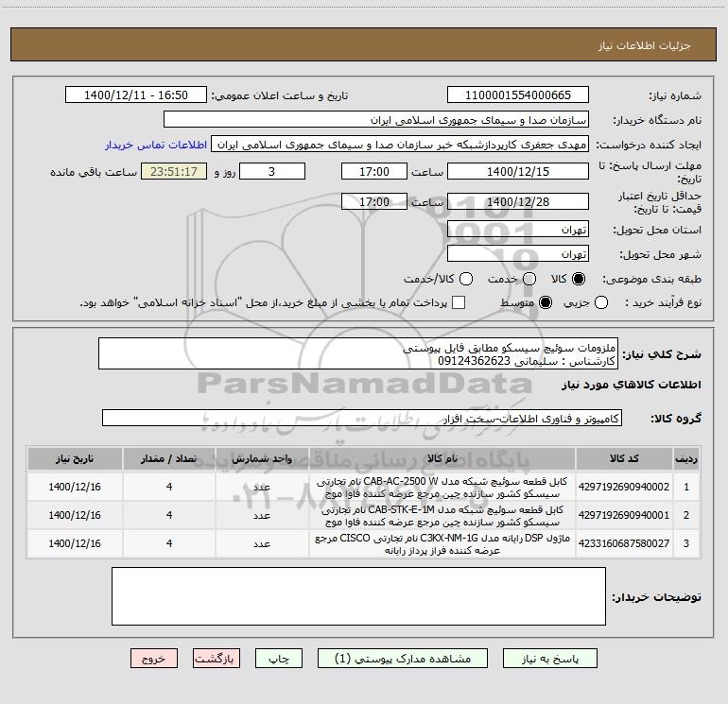Select the خدمت radio button

(529, 279)
